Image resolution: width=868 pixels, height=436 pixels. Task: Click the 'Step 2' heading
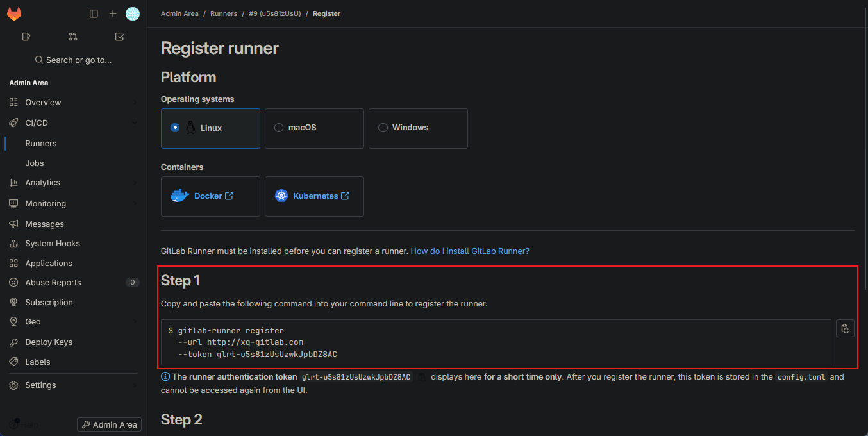[181, 419]
